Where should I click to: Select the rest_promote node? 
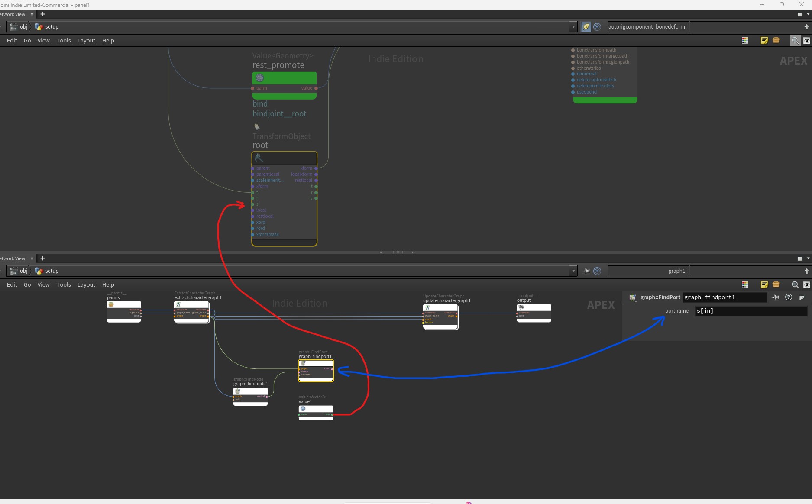(x=284, y=85)
